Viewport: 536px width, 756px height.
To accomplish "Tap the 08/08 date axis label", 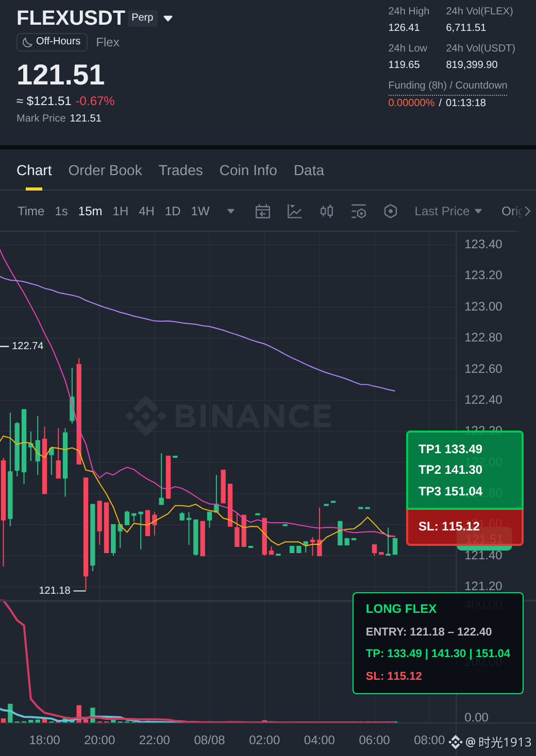I will click(209, 740).
